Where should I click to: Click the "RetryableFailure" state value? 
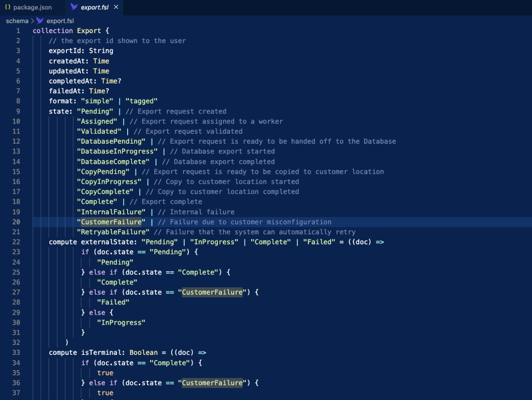click(113, 232)
